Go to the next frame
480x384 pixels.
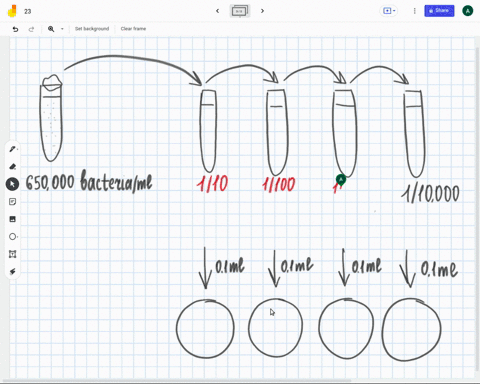(x=262, y=11)
